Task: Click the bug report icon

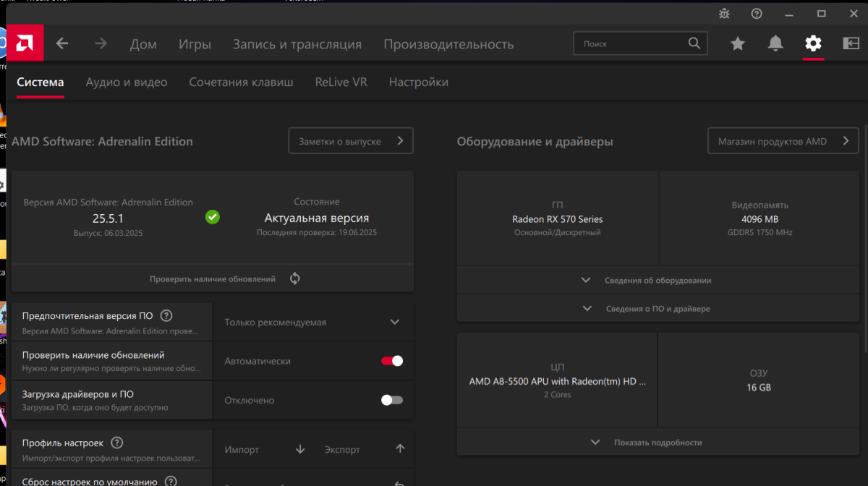Action: click(724, 14)
